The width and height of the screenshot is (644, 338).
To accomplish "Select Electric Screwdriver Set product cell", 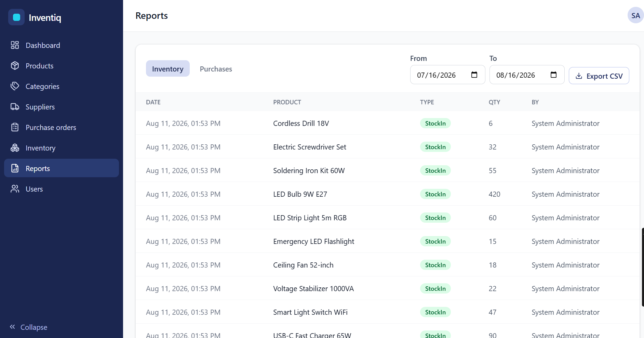I will pyautogui.click(x=310, y=147).
